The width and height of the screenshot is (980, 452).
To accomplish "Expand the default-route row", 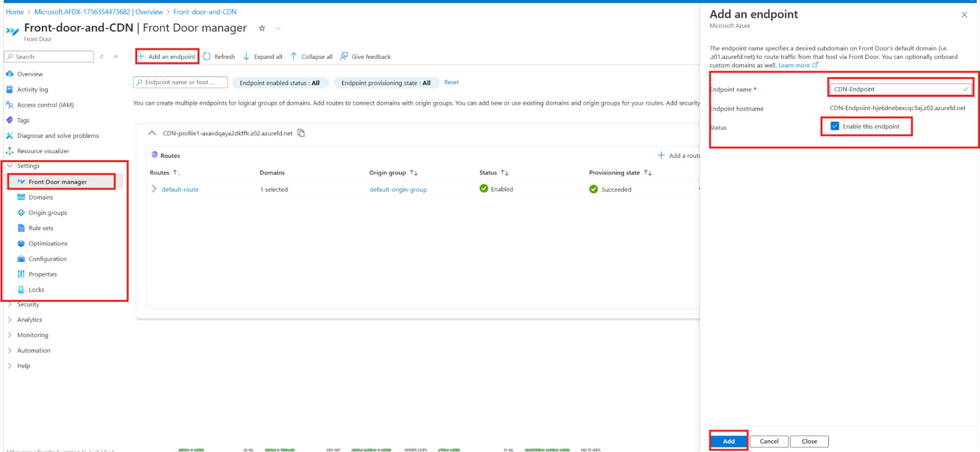I will (154, 189).
